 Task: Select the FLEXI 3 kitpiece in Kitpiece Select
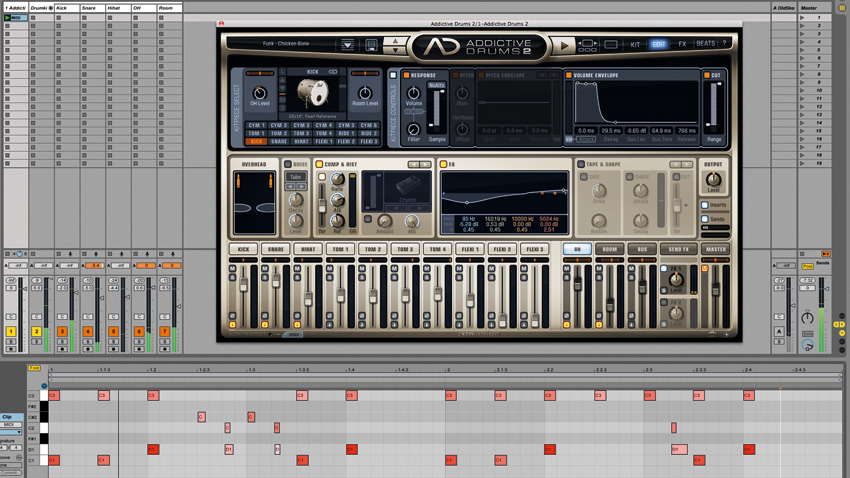pyautogui.click(x=369, y=141)
